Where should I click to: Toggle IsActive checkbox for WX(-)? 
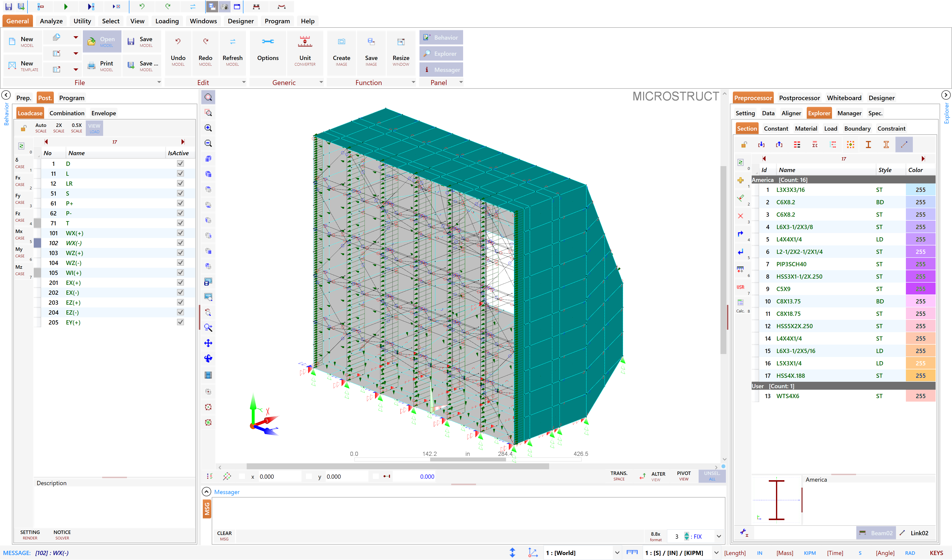point(180,243)
